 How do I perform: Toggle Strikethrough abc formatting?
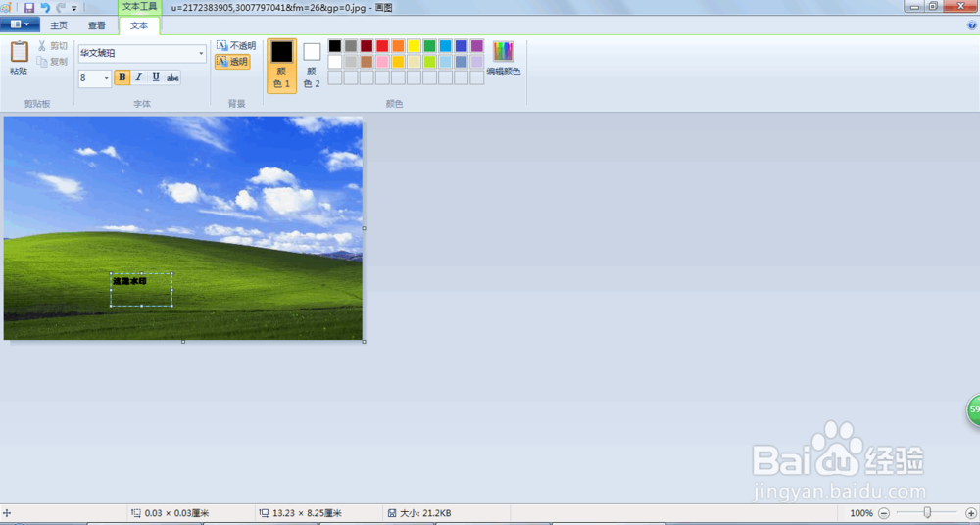172,77
